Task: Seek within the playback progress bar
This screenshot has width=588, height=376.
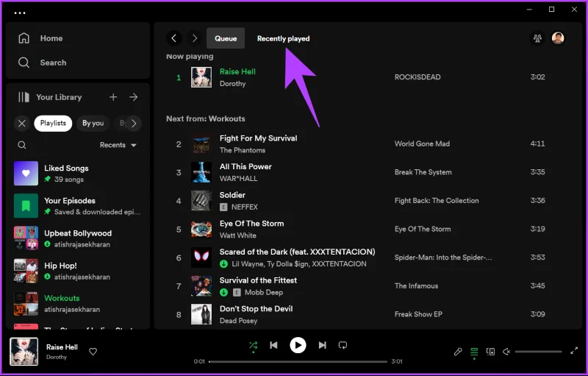Action: point(298,362)
